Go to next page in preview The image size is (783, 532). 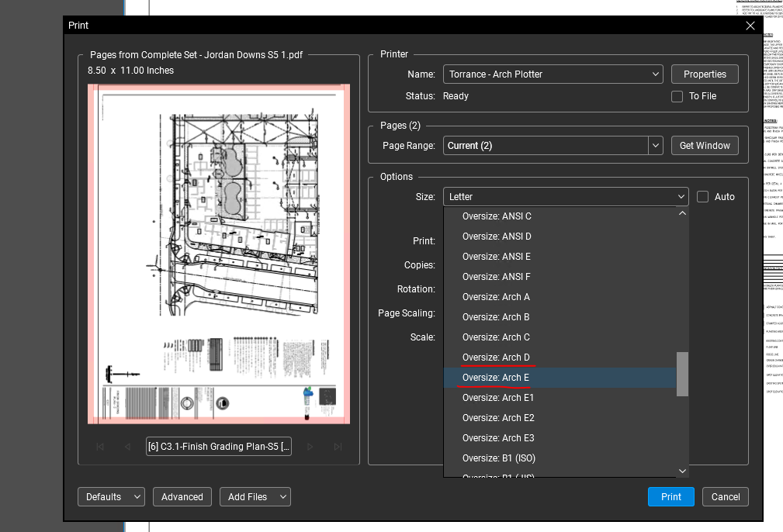coord(310,447)
